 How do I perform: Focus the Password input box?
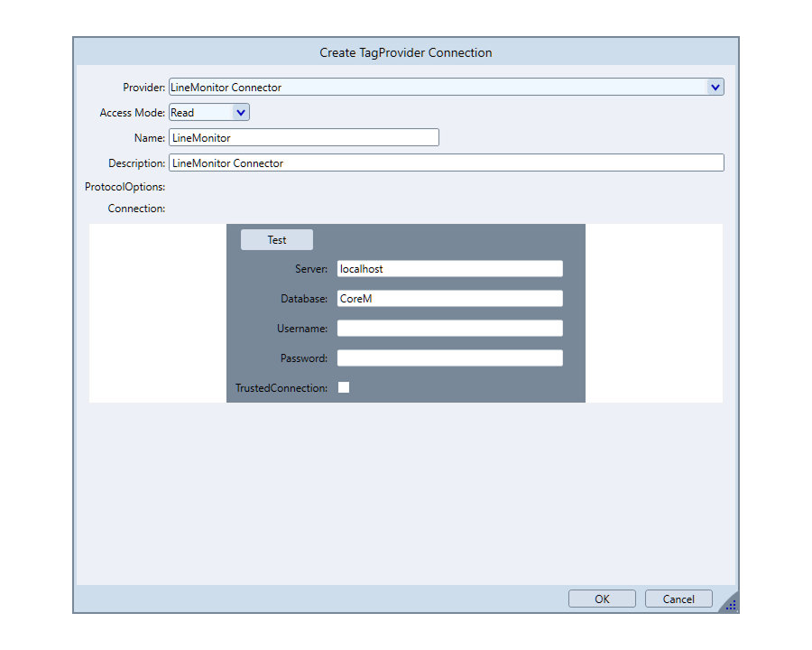[x=449, y=358]
